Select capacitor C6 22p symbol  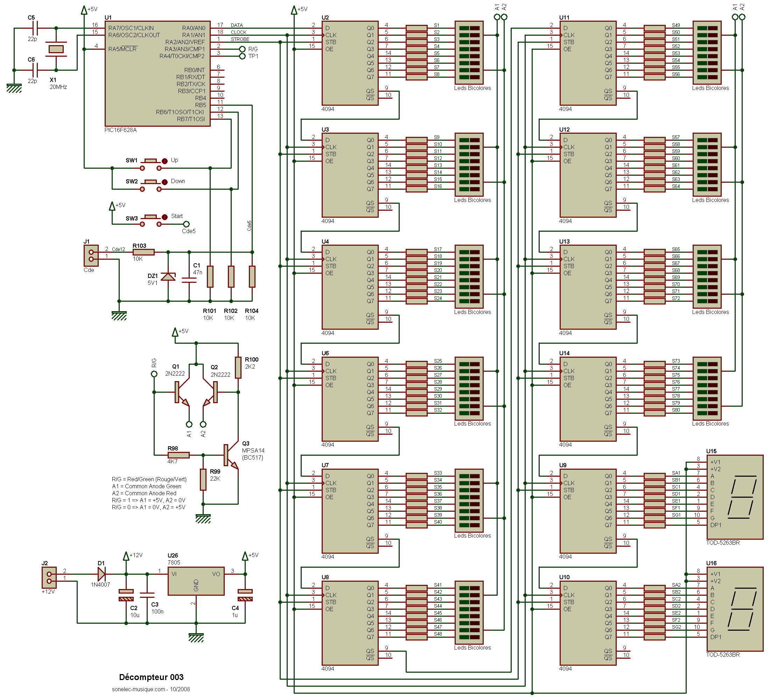coord(35,70)
